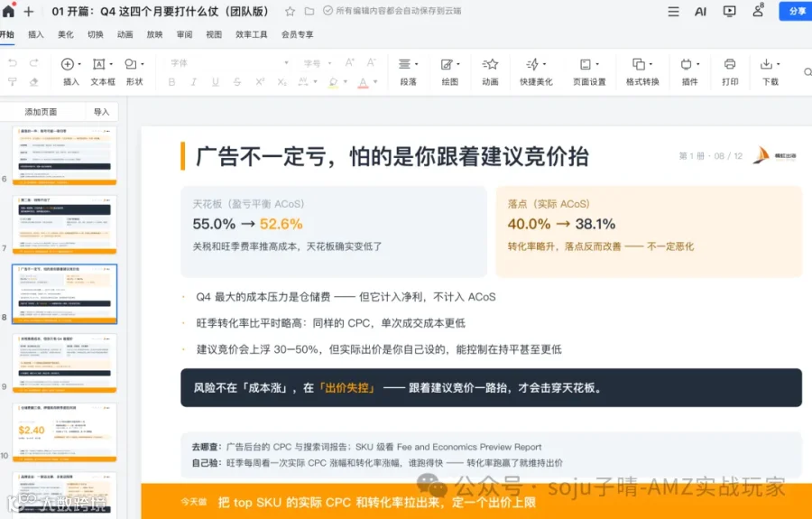
Task: Select slide 9 thumbnail
Action: (64, 363)
